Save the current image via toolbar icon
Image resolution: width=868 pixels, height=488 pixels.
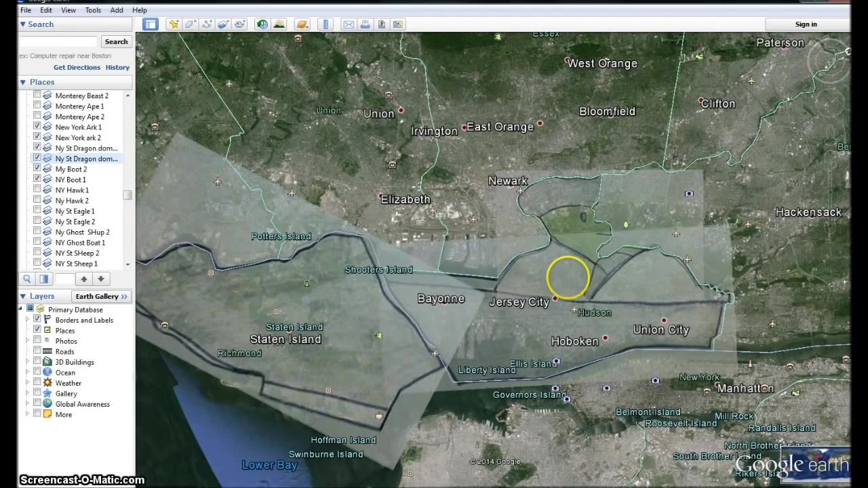pyautogui.click(x=381, y=24)
